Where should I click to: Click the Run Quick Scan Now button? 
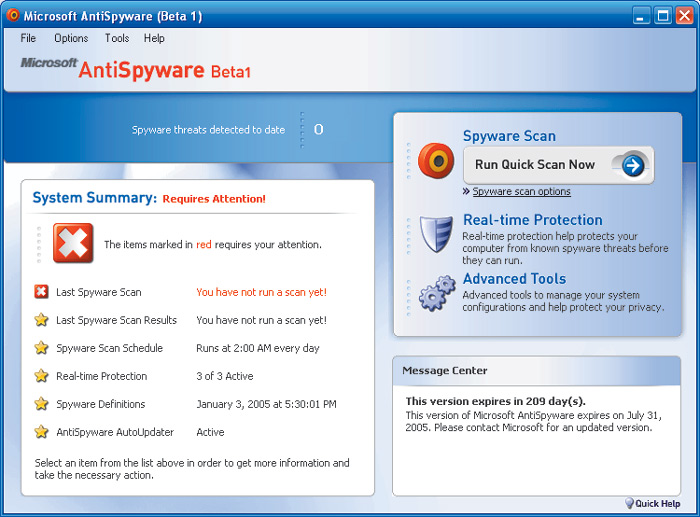click(x=558, y=165)
